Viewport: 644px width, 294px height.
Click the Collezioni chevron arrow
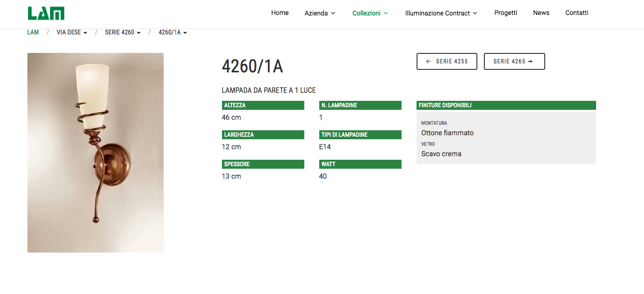tap(386, 13)
